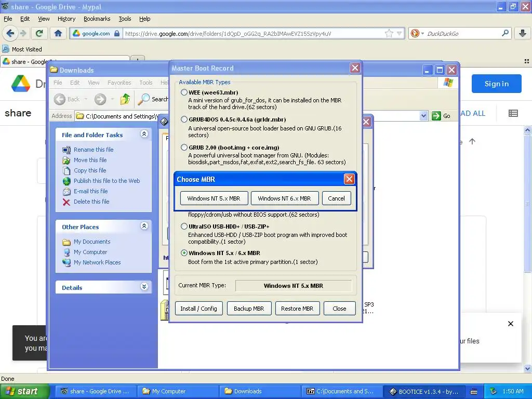Collapse File and Folder Tasks panel
The width and height of the screenshot is (532, 399).
pos(144,134)
